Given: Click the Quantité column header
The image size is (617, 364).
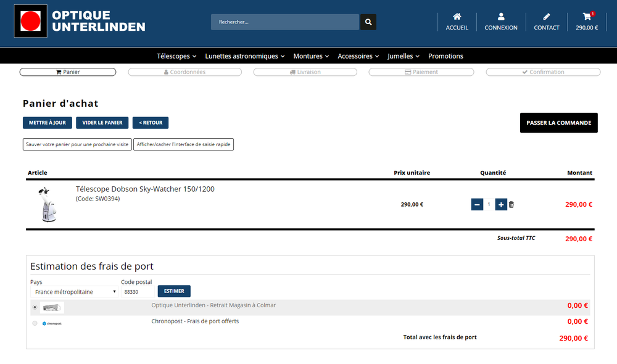Looking at the screenshot, I should click(493, 173).
